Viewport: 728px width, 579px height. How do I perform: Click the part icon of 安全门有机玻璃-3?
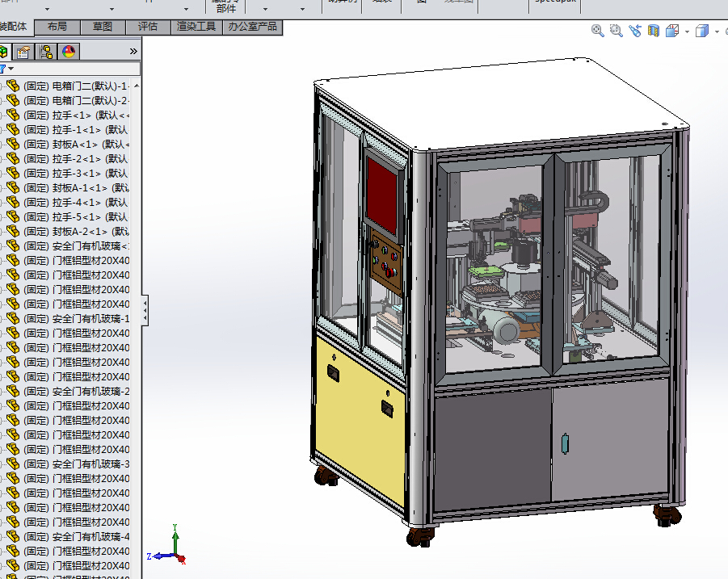13,464
